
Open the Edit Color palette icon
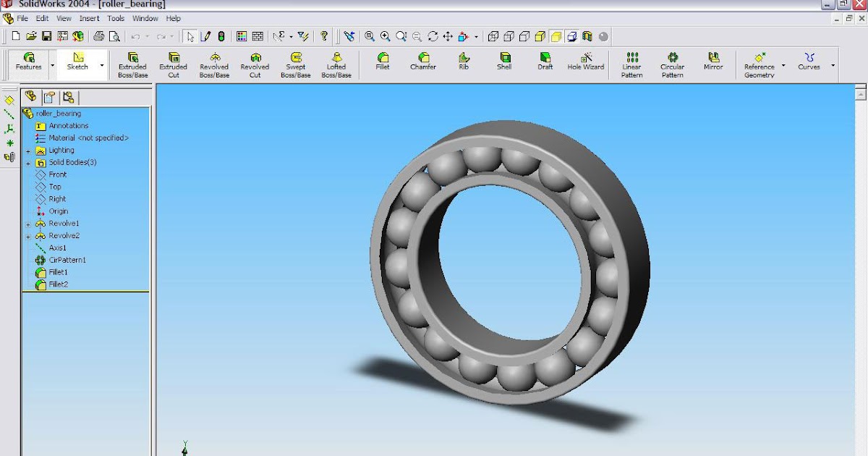click(242, 35)
